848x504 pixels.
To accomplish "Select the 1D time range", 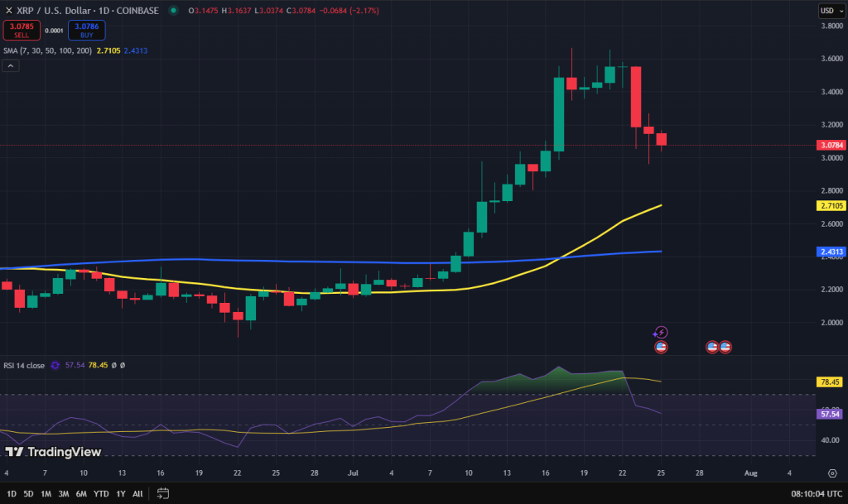I will [12, 494].
